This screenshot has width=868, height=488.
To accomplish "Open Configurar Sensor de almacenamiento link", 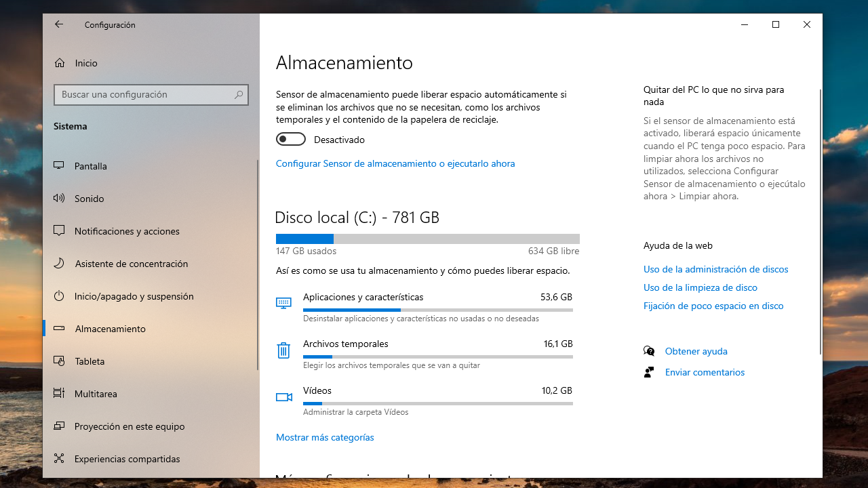I will click(395, 163).
